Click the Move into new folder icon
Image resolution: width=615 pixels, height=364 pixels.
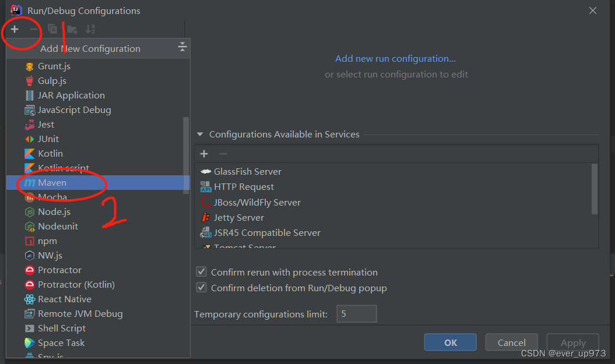pyautogui.click(x=72, y=29)
